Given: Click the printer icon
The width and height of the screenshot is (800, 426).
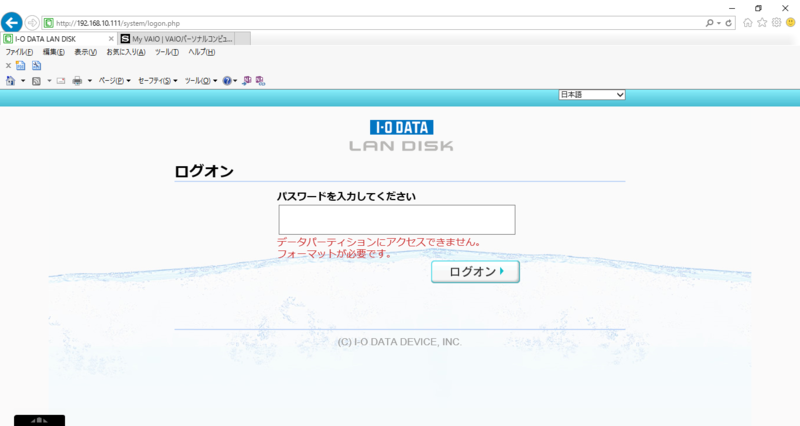Looking at the screenshot, I should click(x=77, y=81).
